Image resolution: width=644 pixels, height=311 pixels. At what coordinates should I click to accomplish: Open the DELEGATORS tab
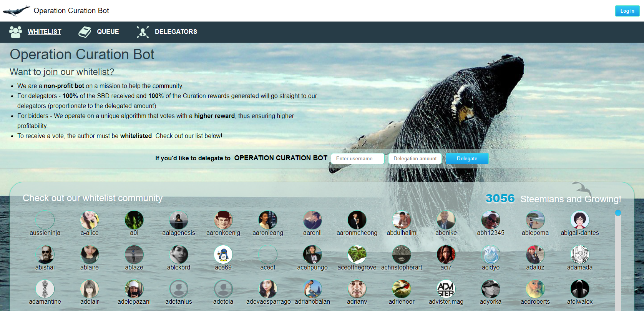click(x=176, y=32)
